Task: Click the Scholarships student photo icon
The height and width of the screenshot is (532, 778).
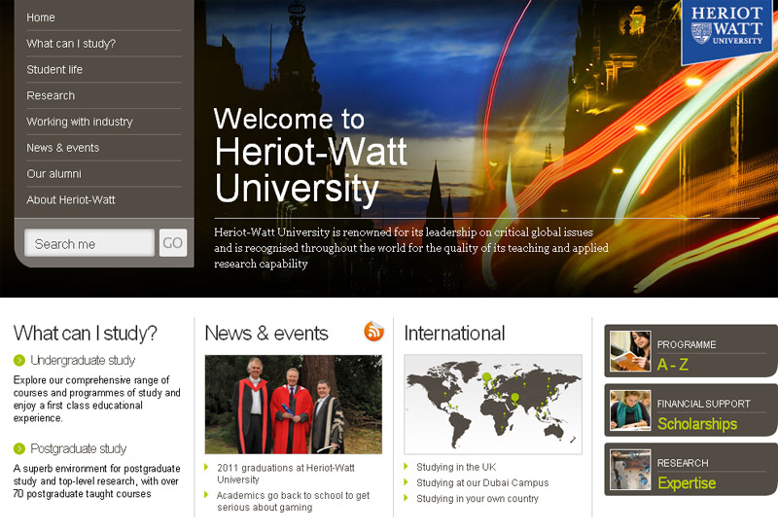Action: [629, 410]
